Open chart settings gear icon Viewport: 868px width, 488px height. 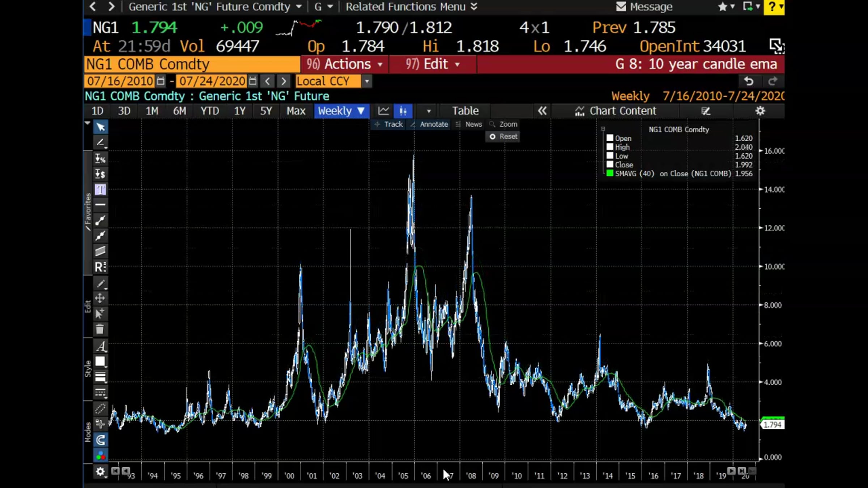pyautogui.click(x=760, y=111)
